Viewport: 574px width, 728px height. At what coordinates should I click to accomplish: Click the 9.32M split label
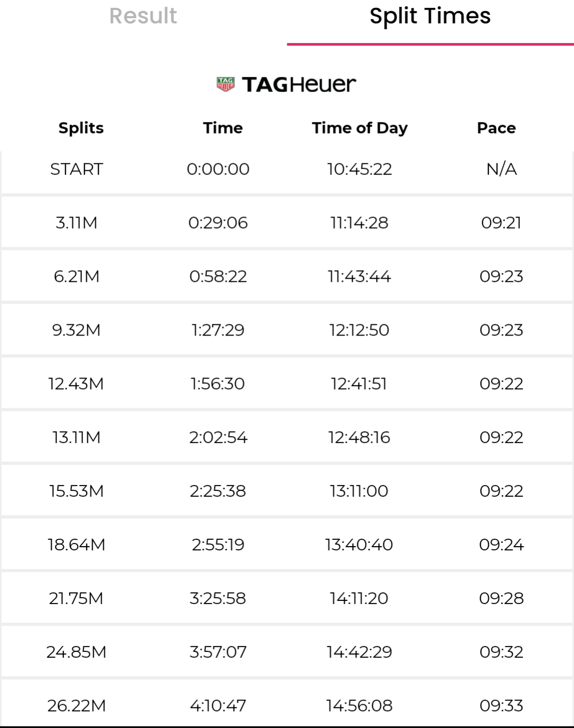coord(77,330)
